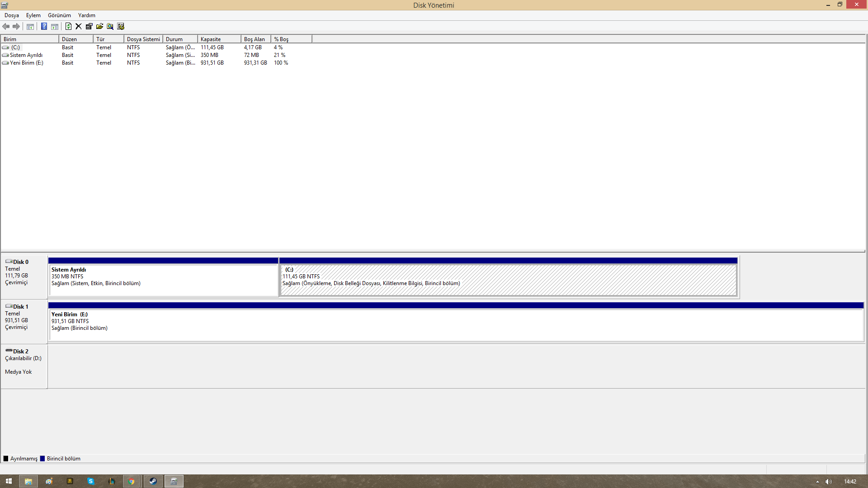Sort by Dosya Sistemi column header

pos(143,39)
